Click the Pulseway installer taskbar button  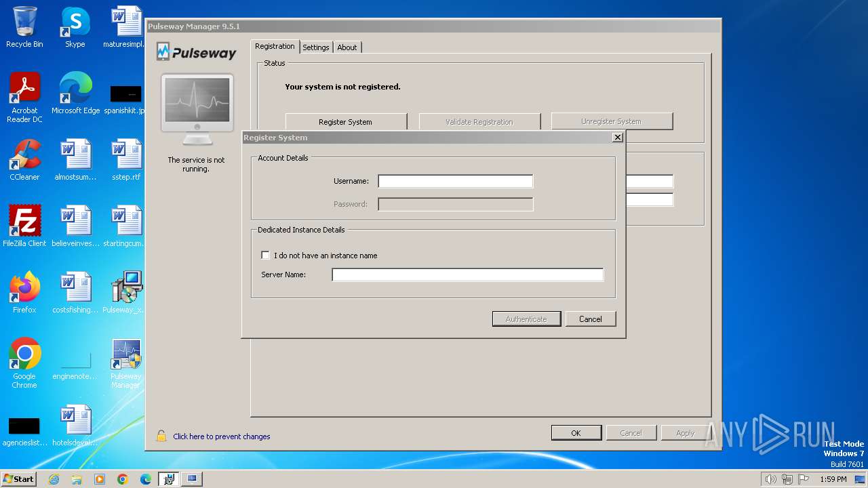point(169,479)
